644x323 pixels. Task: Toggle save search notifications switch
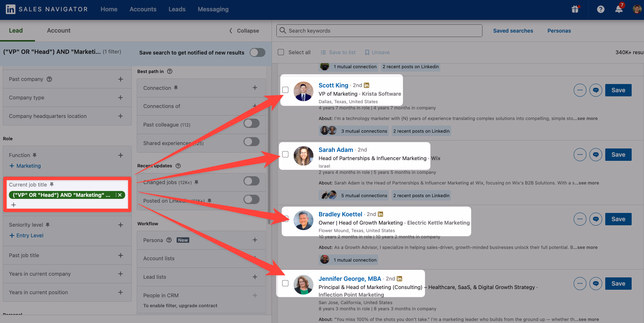(258, 52)
